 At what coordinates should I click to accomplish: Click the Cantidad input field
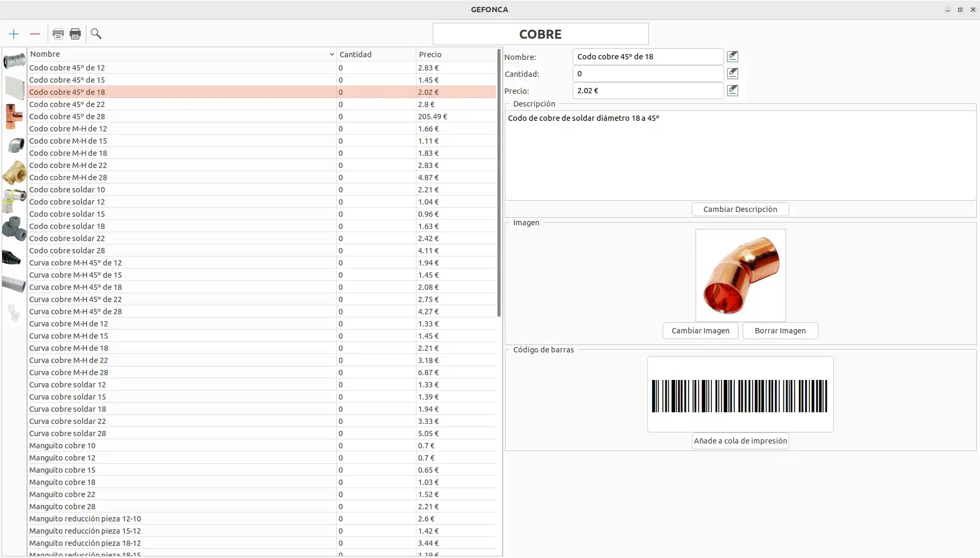click(x=648, y=74)
